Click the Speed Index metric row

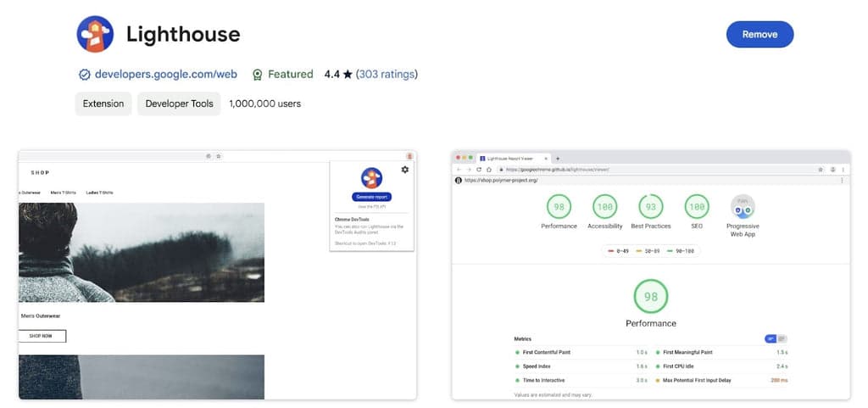pyautogui.click(x=581, y=366)
